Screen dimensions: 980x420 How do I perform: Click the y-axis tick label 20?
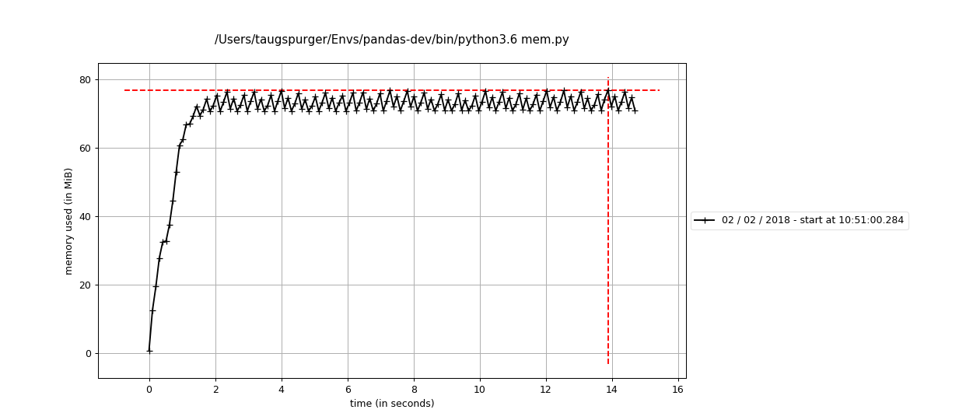tap(85, 285)
